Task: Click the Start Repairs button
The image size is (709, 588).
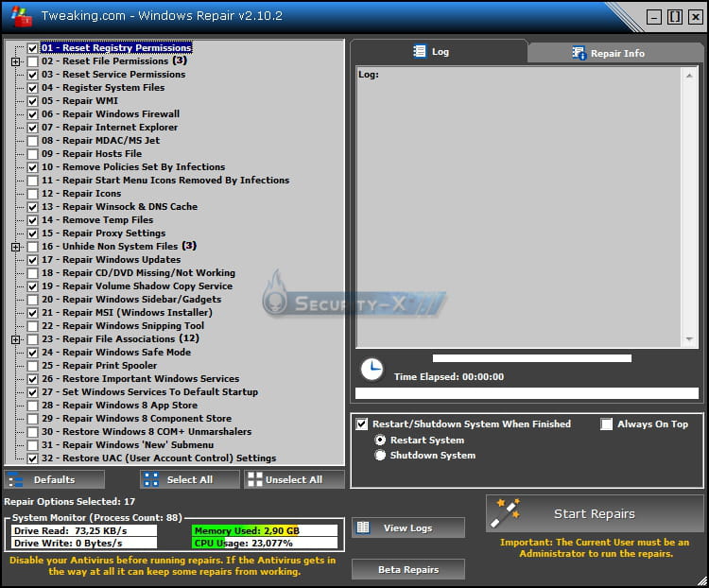Action: (595, 513)
